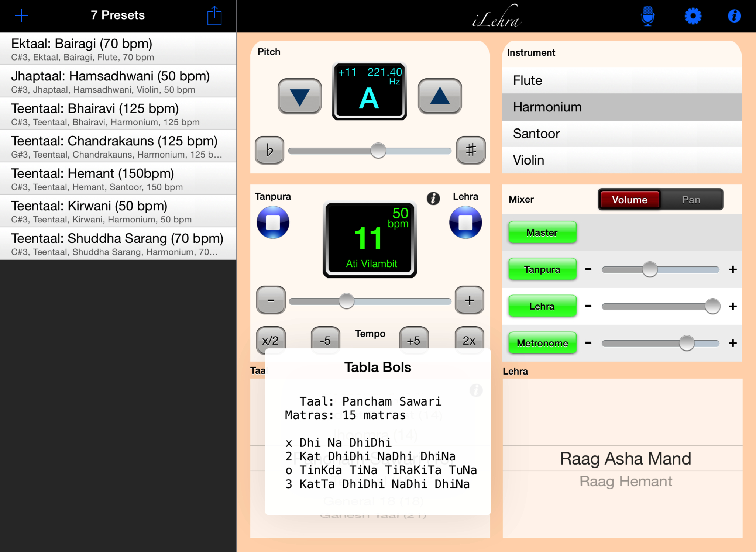756x552 pixels.
Task: Stop the Tanpura playback button
Action: point(273,222)
